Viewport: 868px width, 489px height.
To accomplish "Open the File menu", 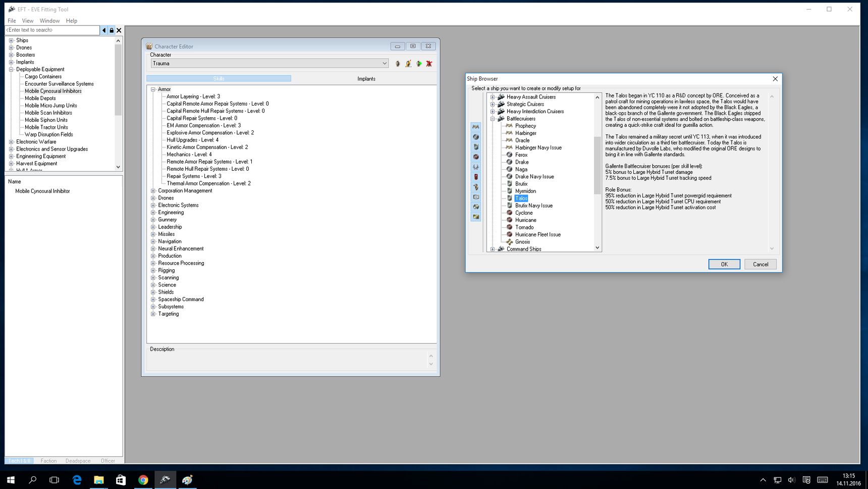I will tap(12, 21).
